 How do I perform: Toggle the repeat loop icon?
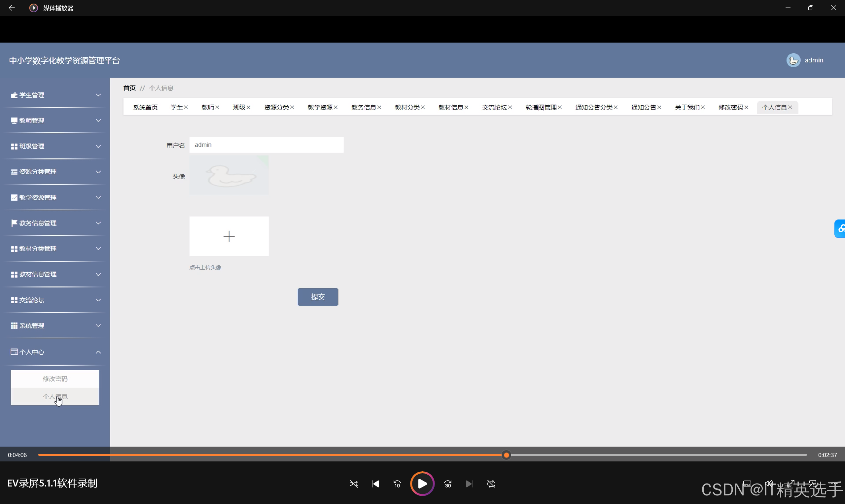pyautogui.click(x=491, y=484)
